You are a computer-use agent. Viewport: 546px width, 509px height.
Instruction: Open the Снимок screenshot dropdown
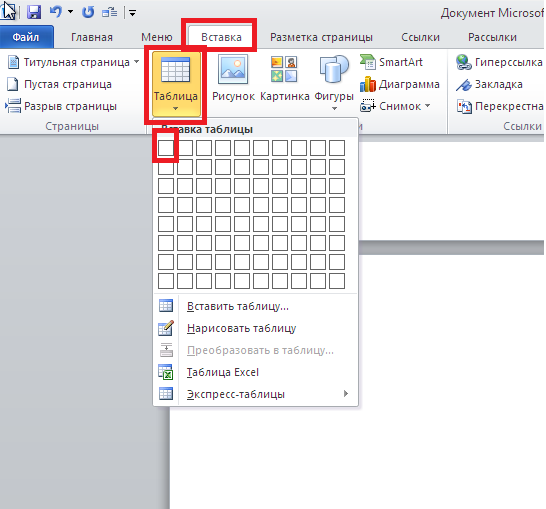[x=428, y=105]
